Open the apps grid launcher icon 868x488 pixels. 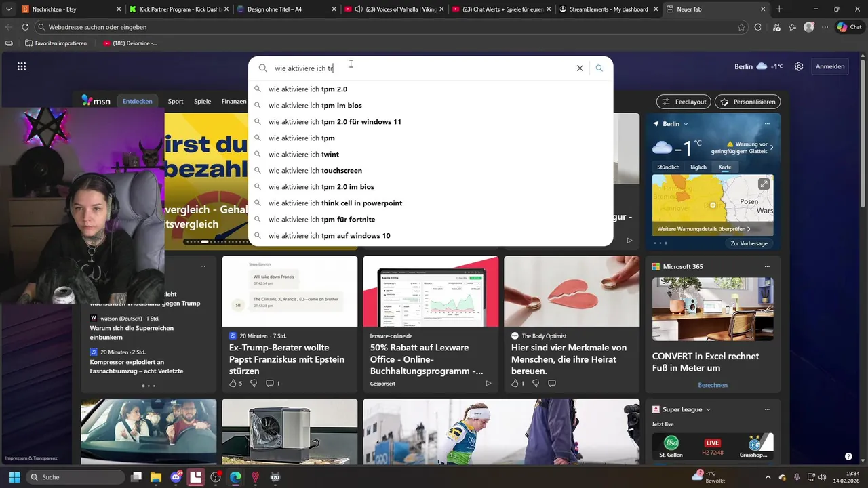[22, 66]
